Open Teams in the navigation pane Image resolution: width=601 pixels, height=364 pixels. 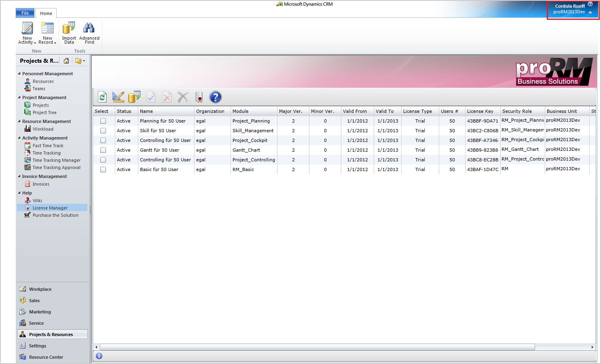pyautogui.click(x=39, y=89)
